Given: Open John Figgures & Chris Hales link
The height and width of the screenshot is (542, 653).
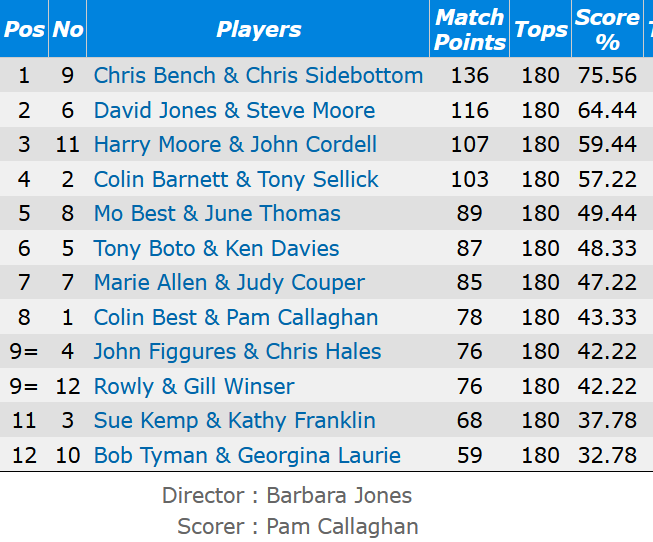Looking at the screenshot, I should (x=237, y=352).
